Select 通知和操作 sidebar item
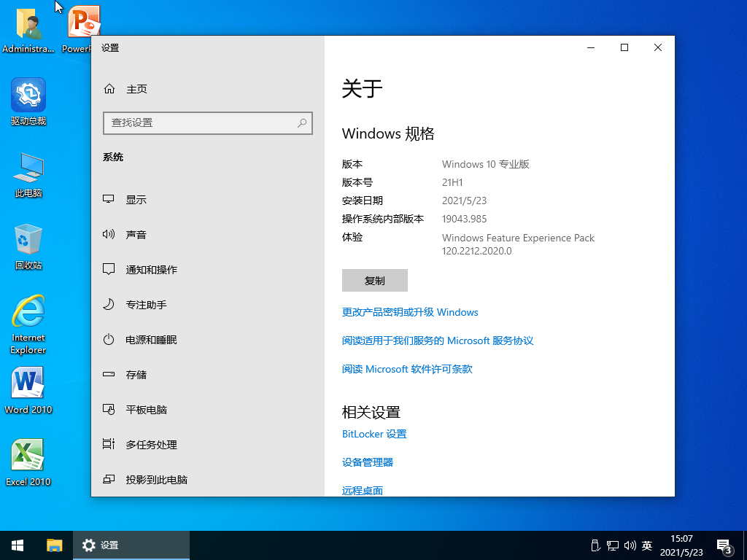The image size is (747, 560). pos(208,270)
